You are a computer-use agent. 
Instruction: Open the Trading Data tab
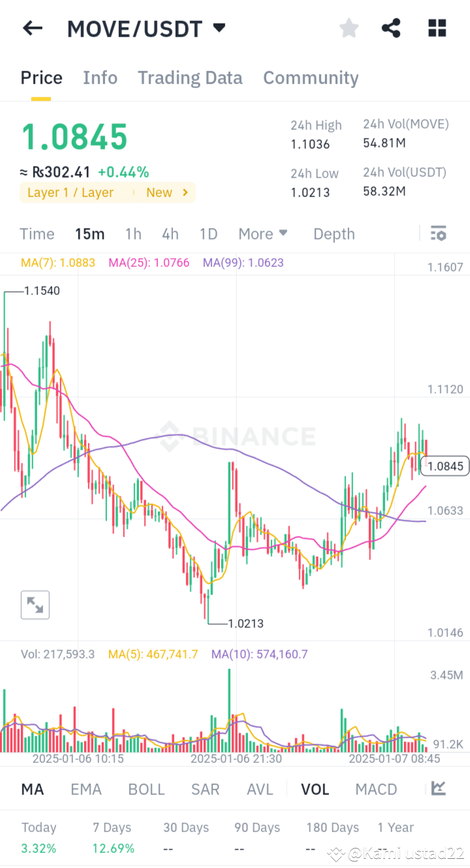(190, 77)
